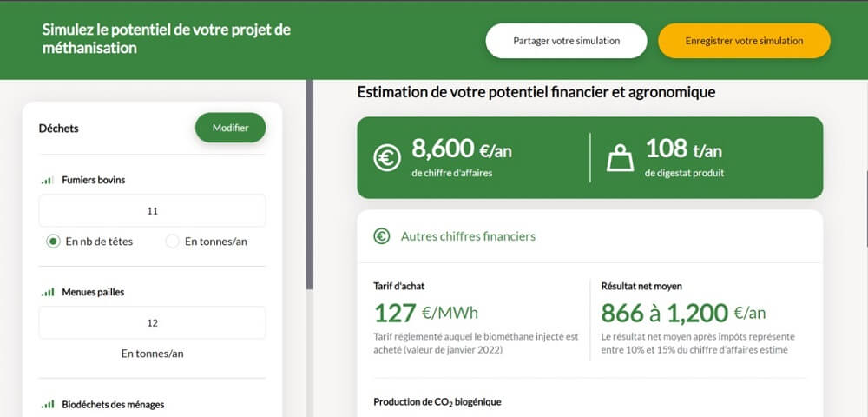Click the Production de CO2 biogénique heading
This screenshot has height=417, width=868.
(x=437, y=402)
